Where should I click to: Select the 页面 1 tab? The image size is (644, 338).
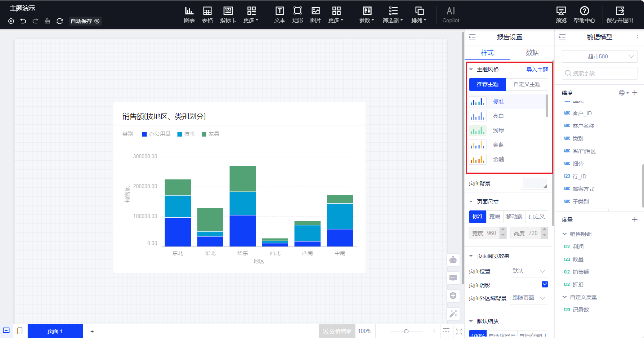pyautogui.click(x=55, y=331)
